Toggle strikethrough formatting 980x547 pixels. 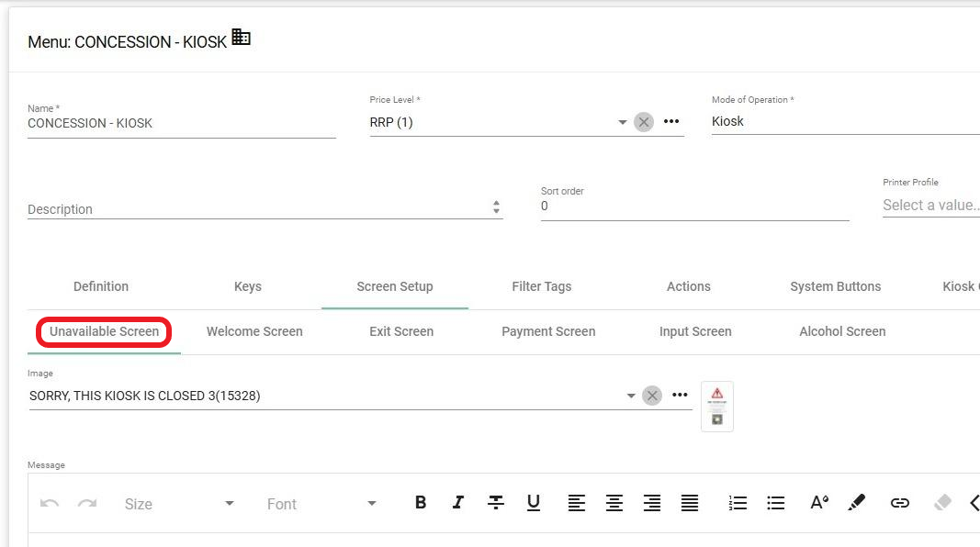point(496,503)
